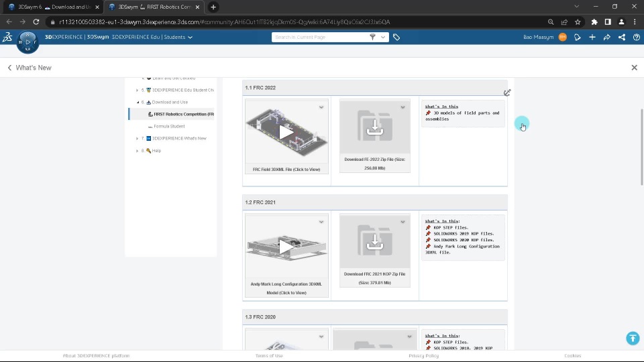Image resolution: width=644 pixels, height=362 pixels.
Task: Open Chrome profile icon in toolbar
Action: (x=621, y=21)
